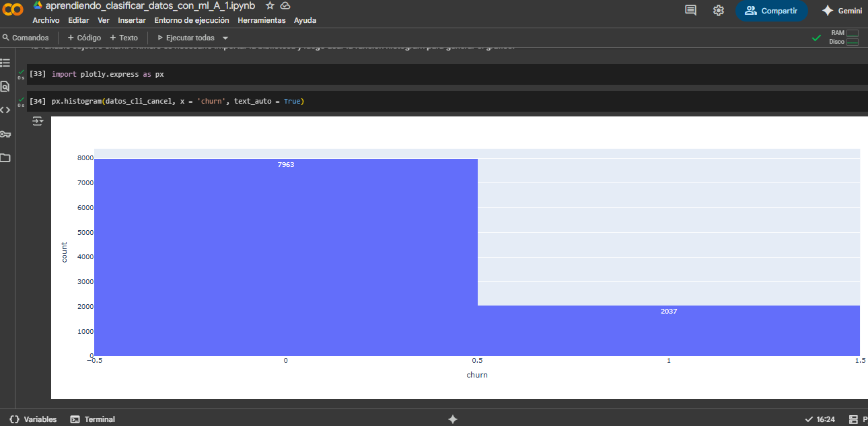Click cell 34 execution status checkmark
This screenshot has width=868, height=426.
(x=22, y=99)
